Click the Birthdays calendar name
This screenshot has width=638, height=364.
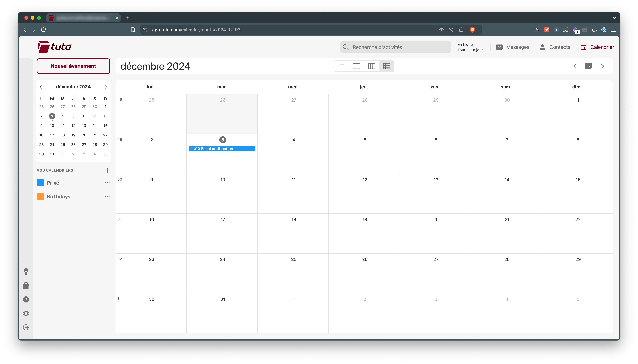[59, 197]
